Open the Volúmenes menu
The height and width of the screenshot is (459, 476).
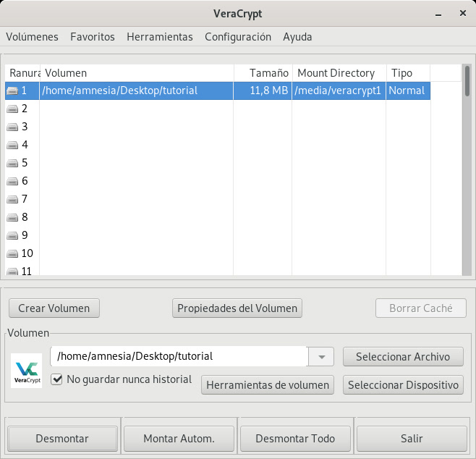[32, 37]
